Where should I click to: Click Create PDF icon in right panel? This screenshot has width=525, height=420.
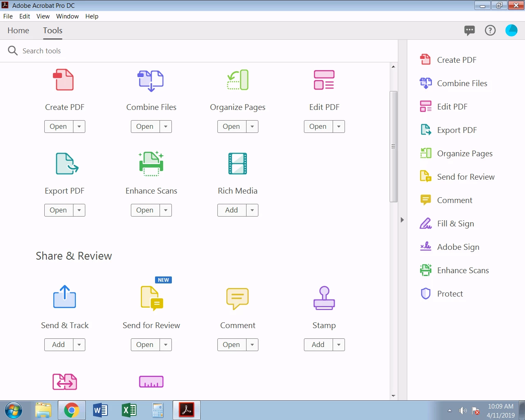pos(426,60)
